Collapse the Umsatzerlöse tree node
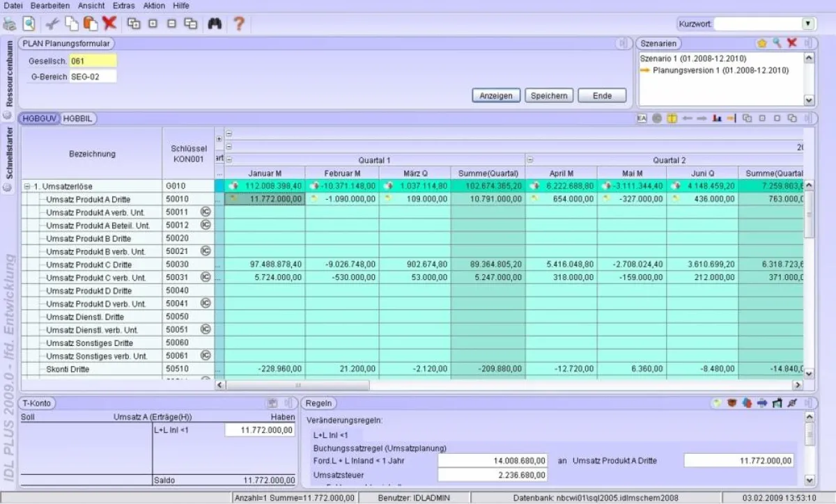836x504 pixels. pyautogui.click(x=26, y=186)
